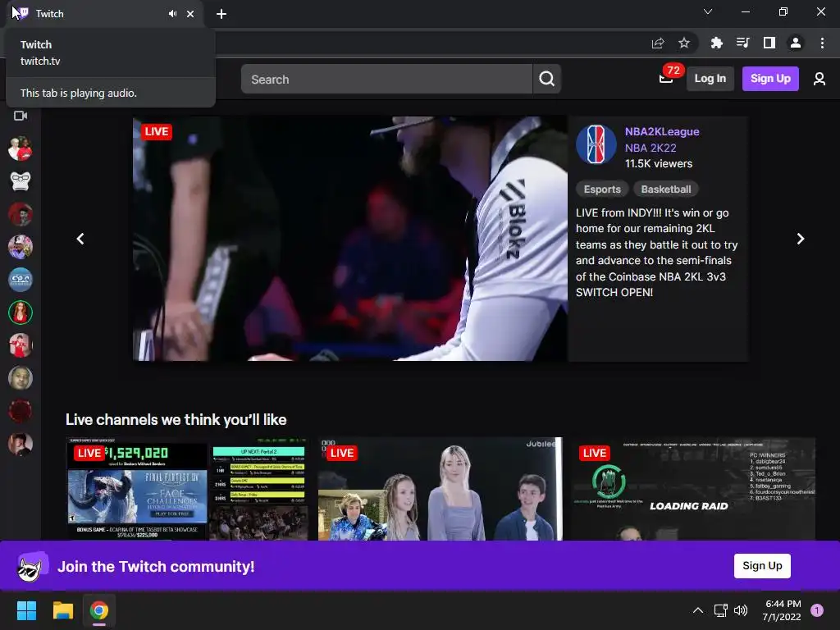Click the featured NBA2KLeague live video

350,239
